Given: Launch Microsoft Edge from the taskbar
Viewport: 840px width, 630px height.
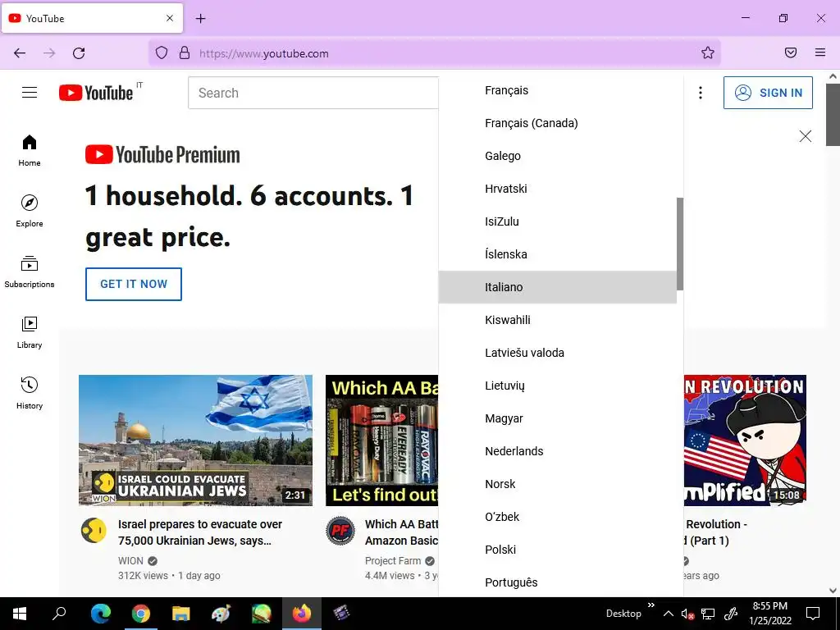Looking at the screenshot, I should [101, 614].
